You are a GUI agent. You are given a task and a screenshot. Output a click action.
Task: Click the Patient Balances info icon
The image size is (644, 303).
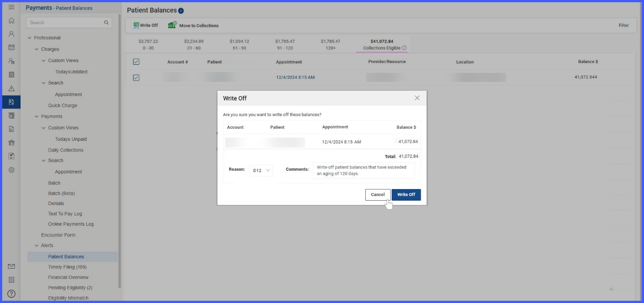coord(181,11)
